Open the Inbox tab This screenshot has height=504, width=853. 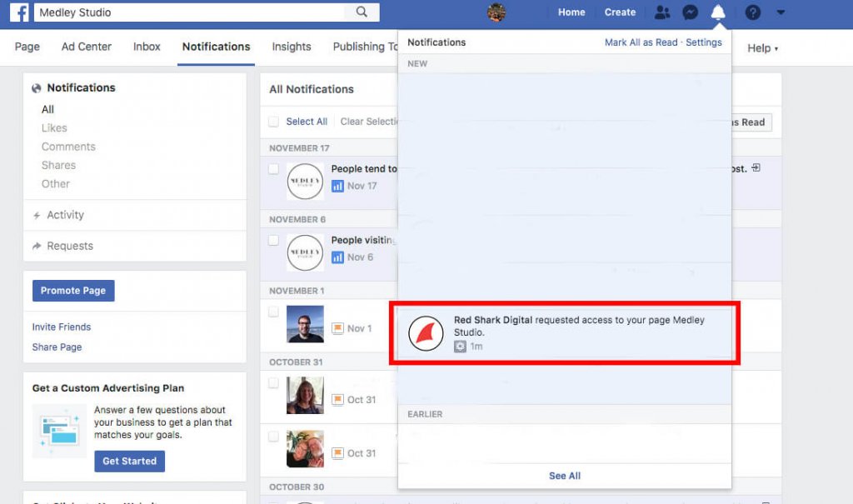[x=147, y=47]
